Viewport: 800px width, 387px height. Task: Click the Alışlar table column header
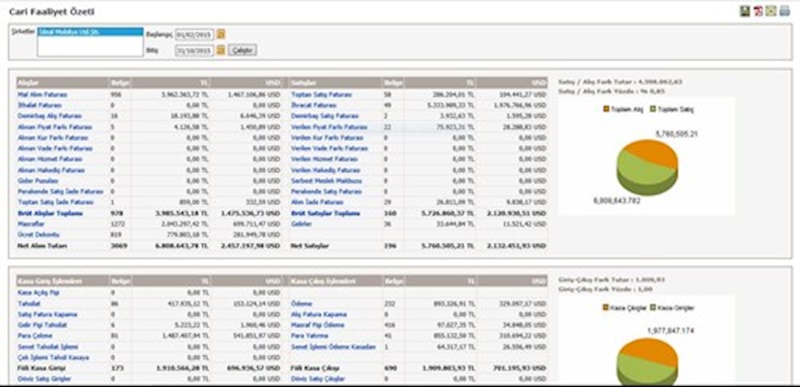[x=62, y=83]
